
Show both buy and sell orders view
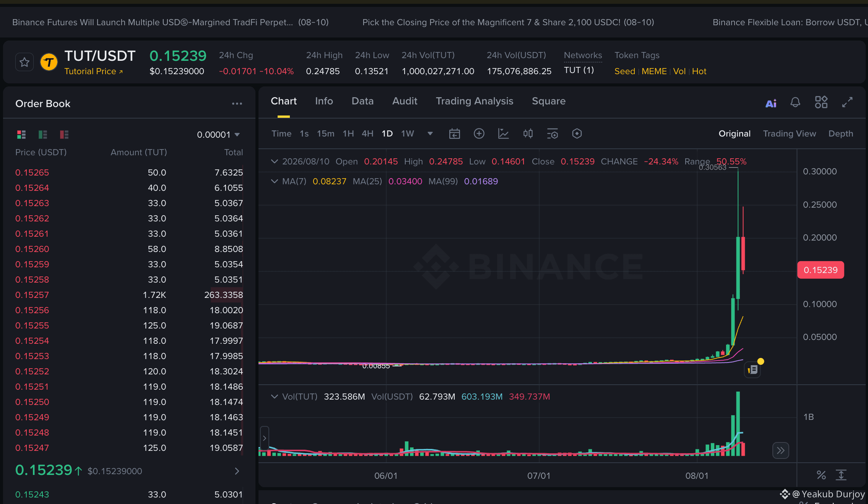[x=21, y=135]
